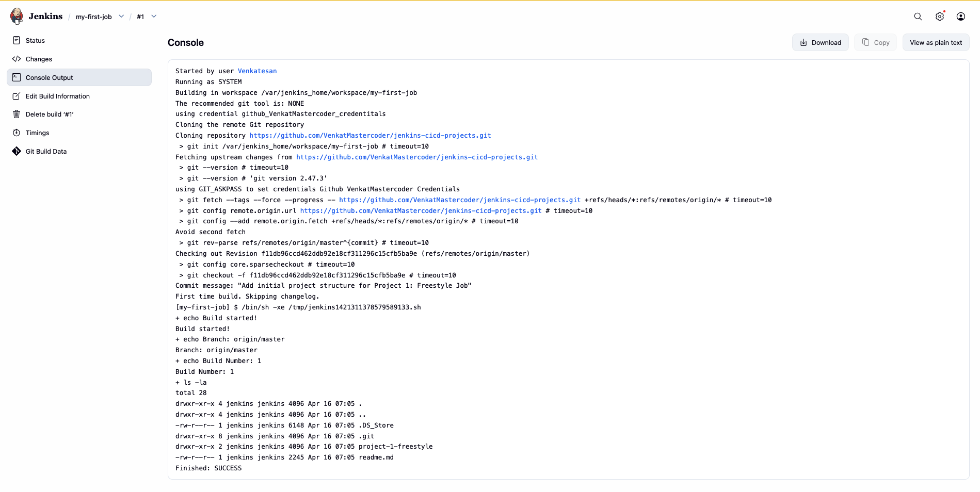Click the Commit message line

click(324, 286)
